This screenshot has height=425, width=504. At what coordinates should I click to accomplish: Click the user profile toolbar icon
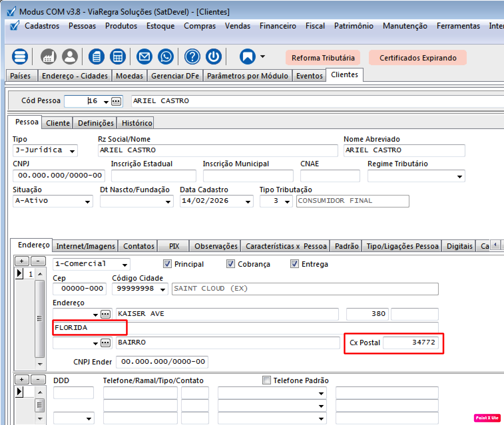[70, 57]
